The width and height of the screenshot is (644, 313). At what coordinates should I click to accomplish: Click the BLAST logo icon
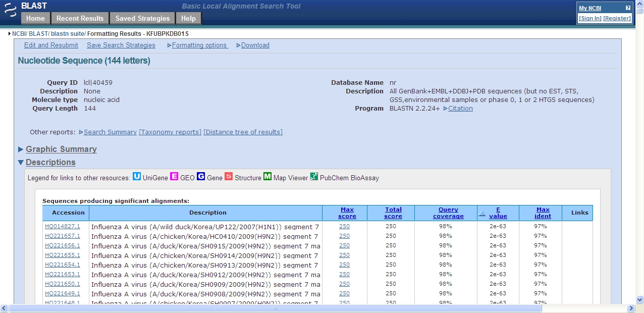tap(10, 10)
